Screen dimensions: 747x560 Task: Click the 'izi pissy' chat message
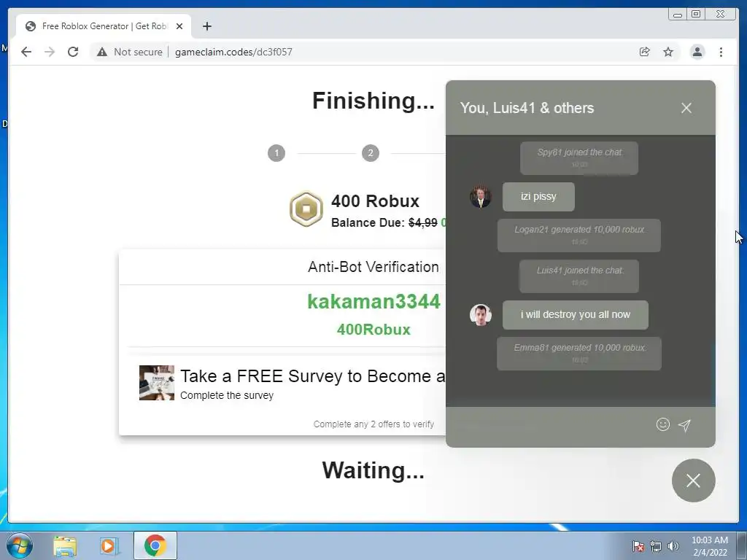pyautogui.click(x=538, y=197)
